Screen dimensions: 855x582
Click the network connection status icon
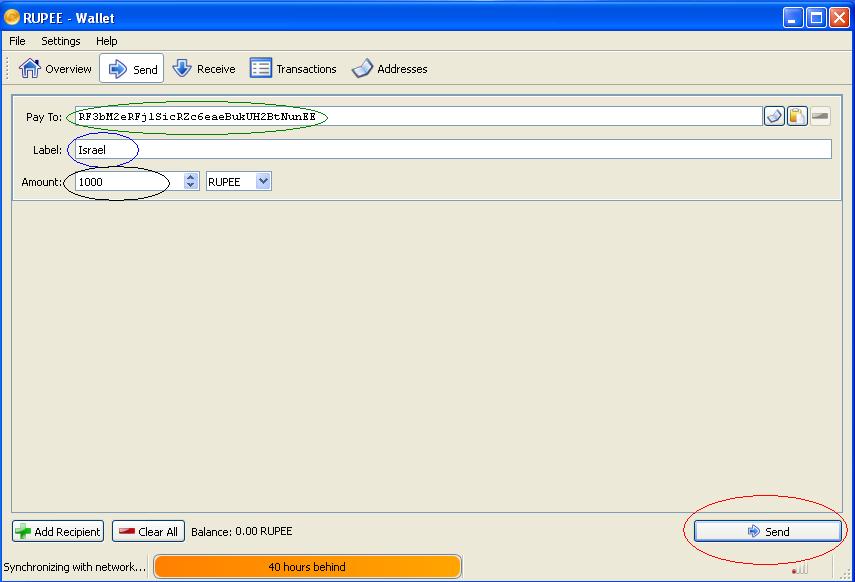point(799,569)
